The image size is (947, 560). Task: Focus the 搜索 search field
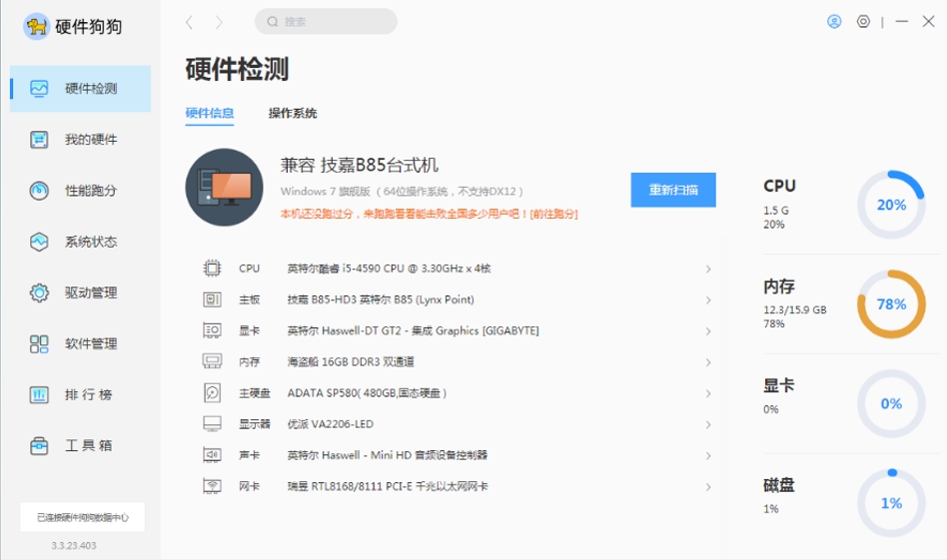pos(326,22)
